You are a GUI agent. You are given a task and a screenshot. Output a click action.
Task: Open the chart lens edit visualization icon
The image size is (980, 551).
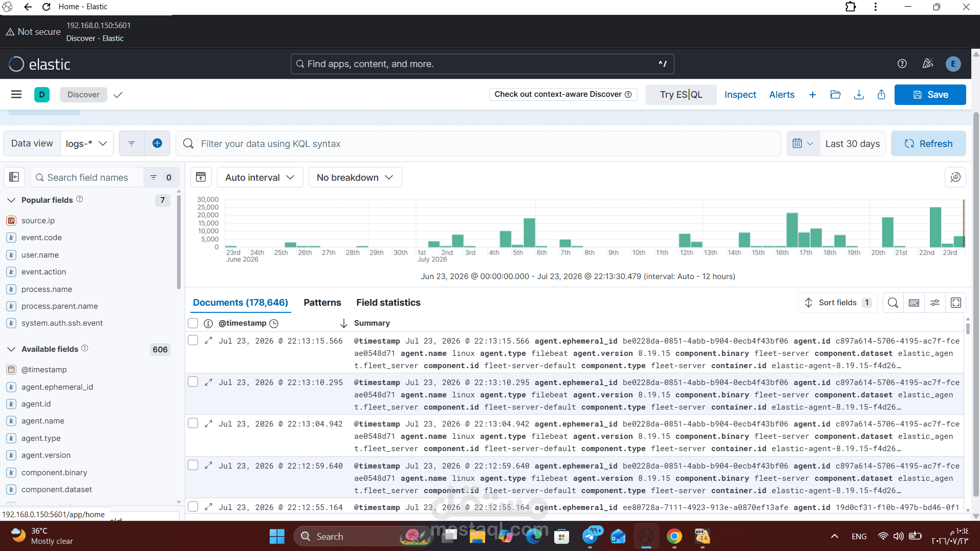tap(955, 177)
